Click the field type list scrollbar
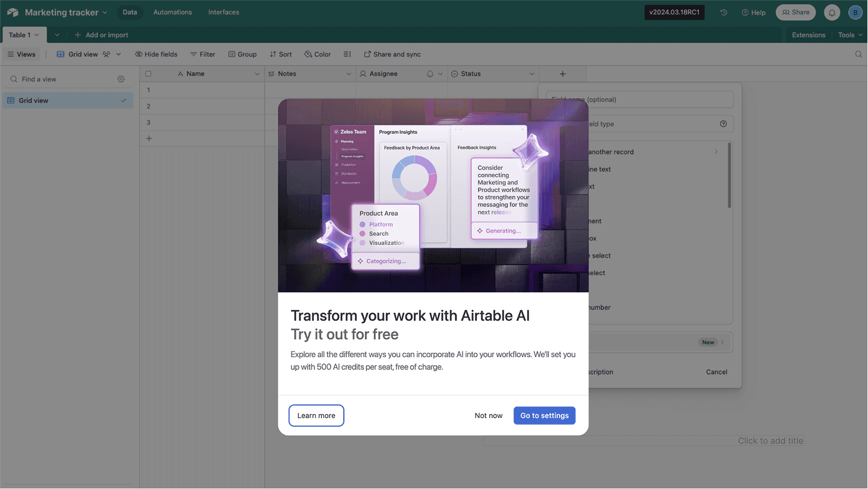This screenshot has height=489, width=868. tap(729, 176)
